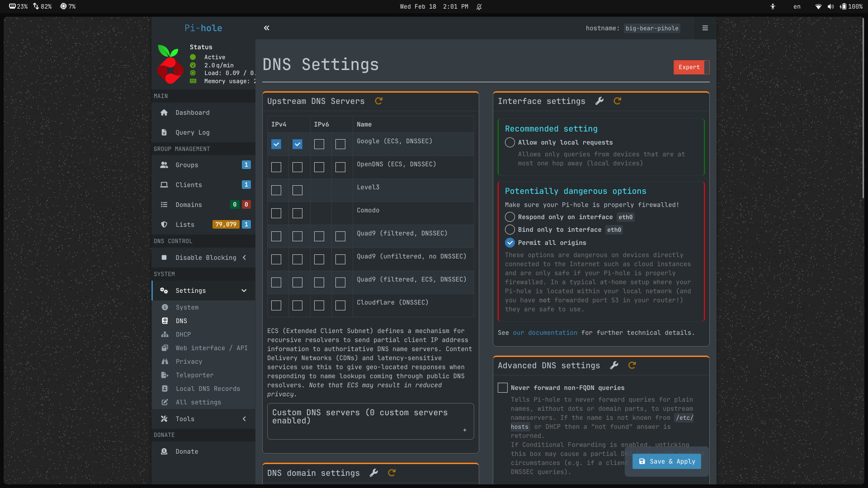Click reload icon next to Upstream DNS Servers
Screen dimensions: 868x488
click(379, 101)
